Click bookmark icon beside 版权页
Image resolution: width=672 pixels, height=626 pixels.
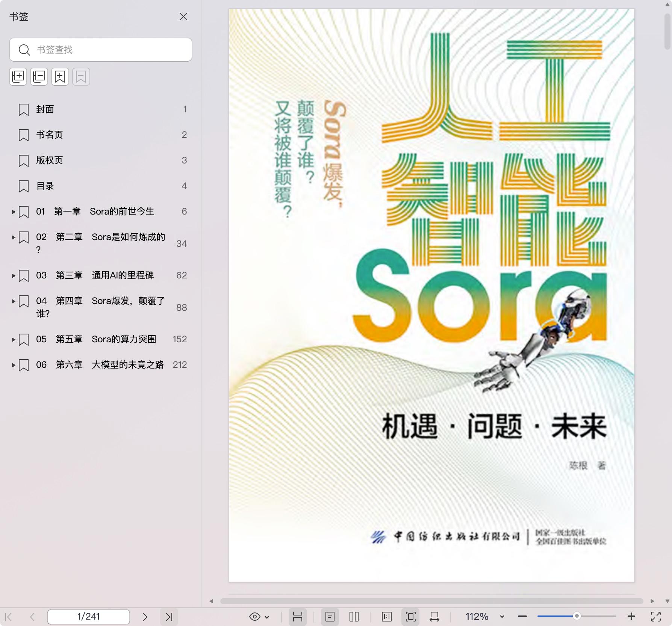click(x=24, y=161)
